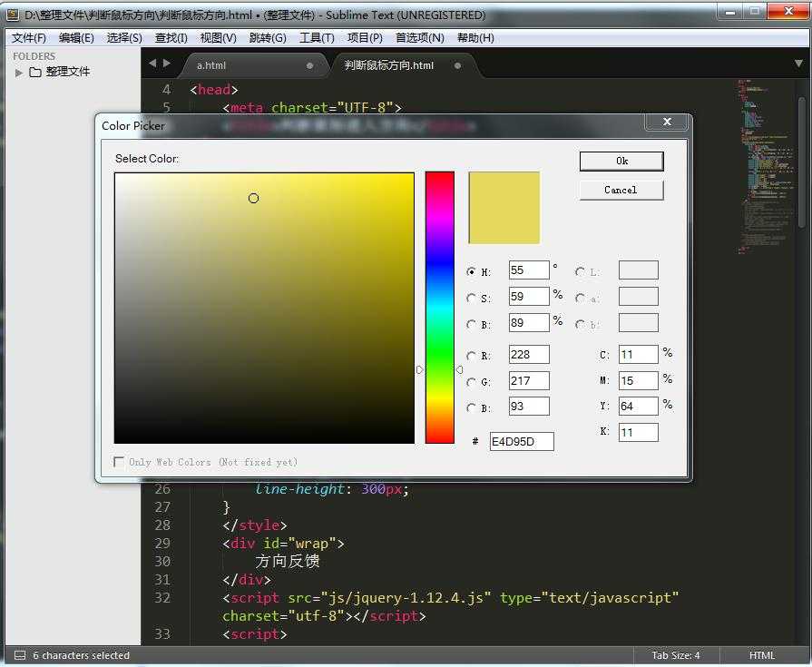The width and height of the screenshot is (812, 667).
Task: Open the 选择(S) menu
Action: pyautogui.click(x=124, y=38)
